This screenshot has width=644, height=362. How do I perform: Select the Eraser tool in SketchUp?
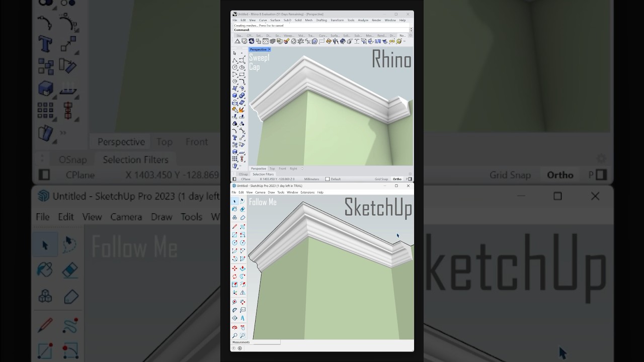pyautogui.click(x=243, y=209)
